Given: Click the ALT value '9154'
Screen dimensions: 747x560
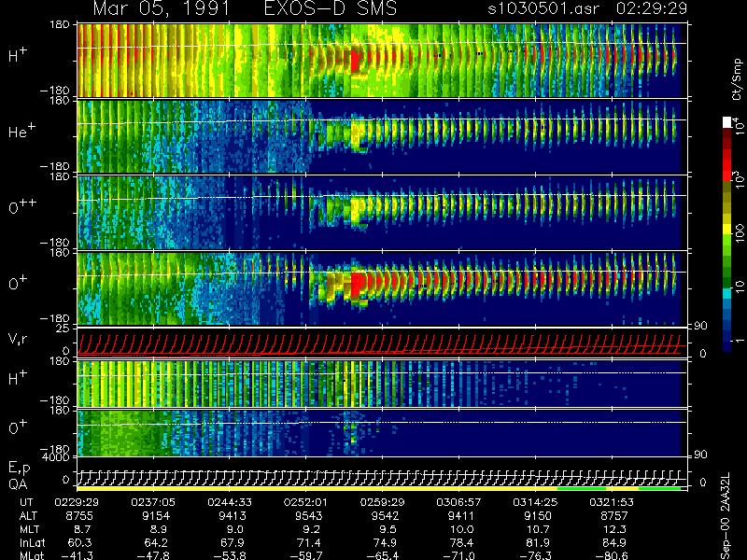Looking at the screenshot, I should coord(156,516).
